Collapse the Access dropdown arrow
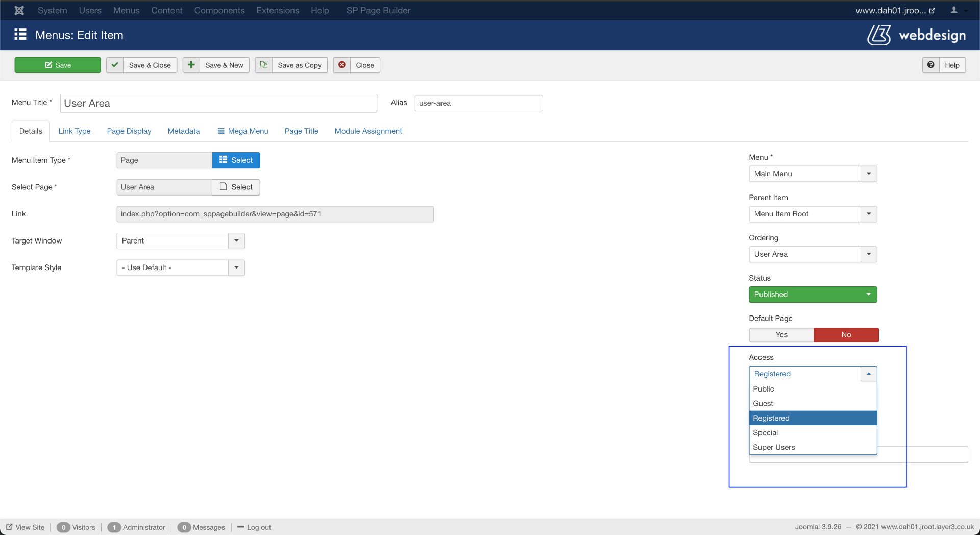 [x=869, y=374]
